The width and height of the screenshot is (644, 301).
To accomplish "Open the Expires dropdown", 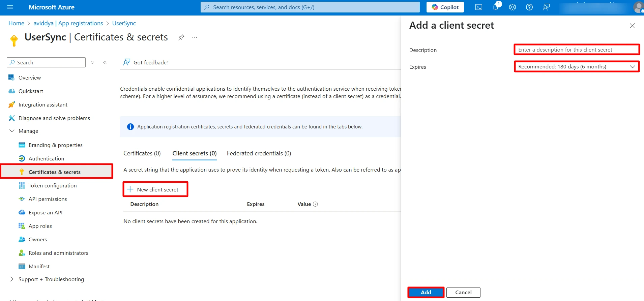I will point(577,66).
